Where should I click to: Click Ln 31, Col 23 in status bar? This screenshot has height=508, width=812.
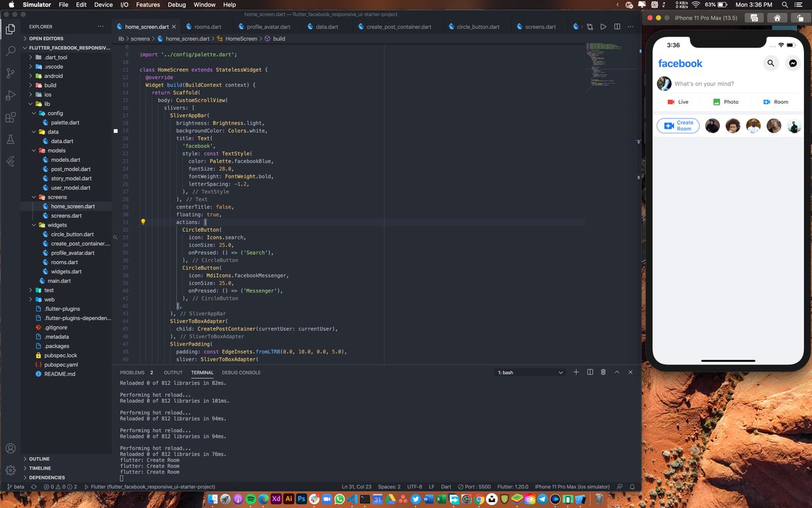[x=357, y=486]
